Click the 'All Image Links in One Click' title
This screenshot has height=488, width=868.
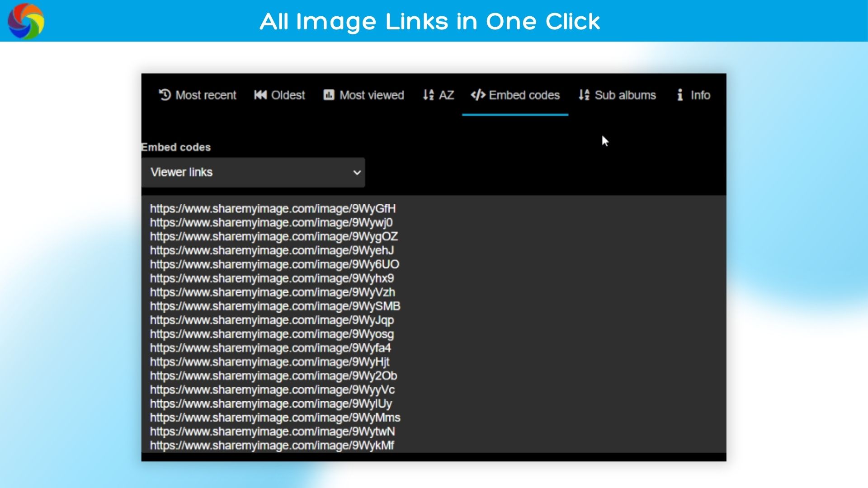tap(429, 21)
